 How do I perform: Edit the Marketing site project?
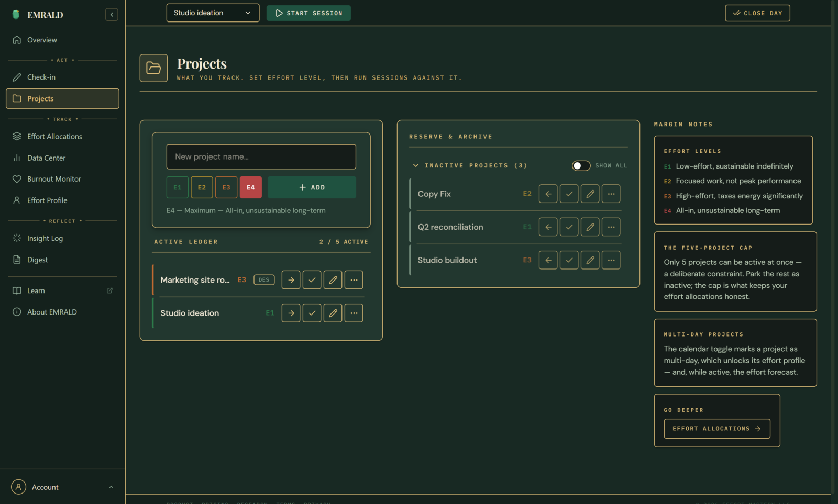coord(333,280)
